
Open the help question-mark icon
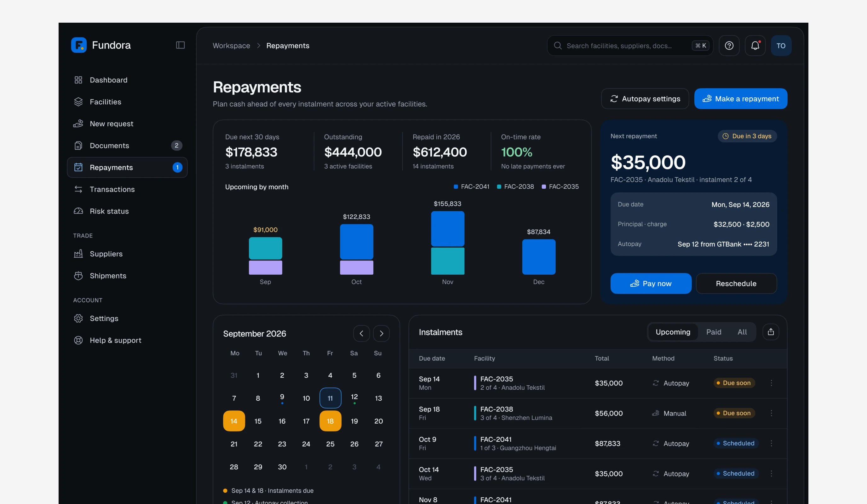pos(729,45)
